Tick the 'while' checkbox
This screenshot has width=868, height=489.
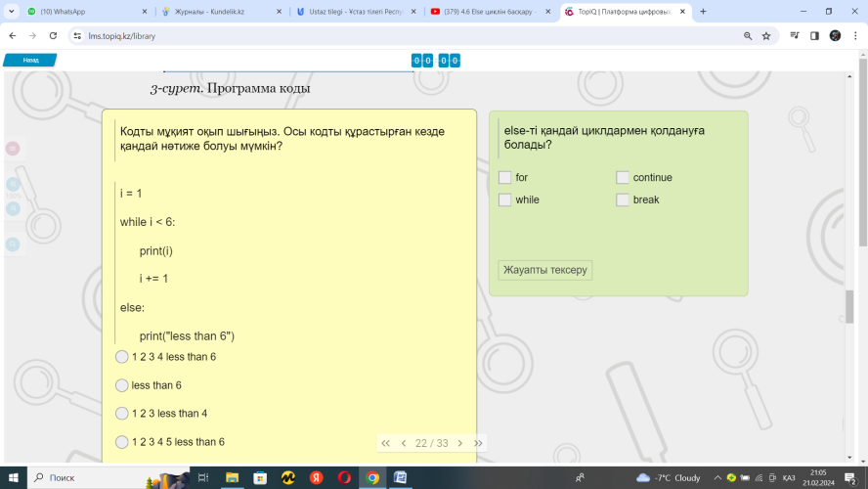pos(504,200)
